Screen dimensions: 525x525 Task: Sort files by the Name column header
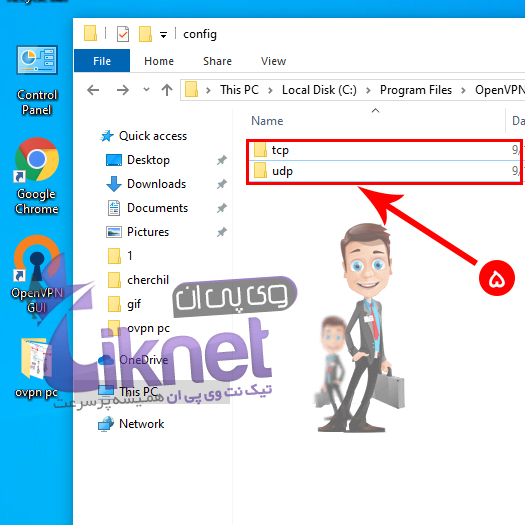(x=375, y=121)
